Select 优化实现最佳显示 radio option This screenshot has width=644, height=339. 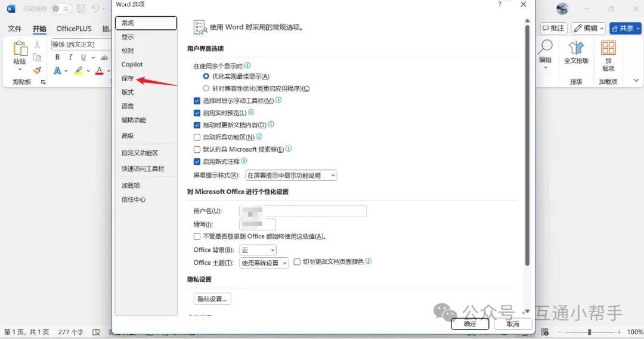click(206, 76)
